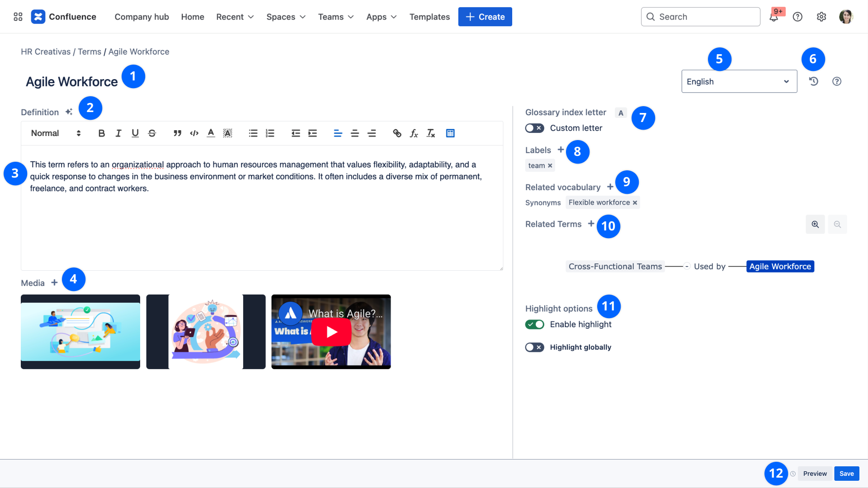The image size is (868, 488).
Task: Open the first media illustration thumbnail
Action: 80,332
